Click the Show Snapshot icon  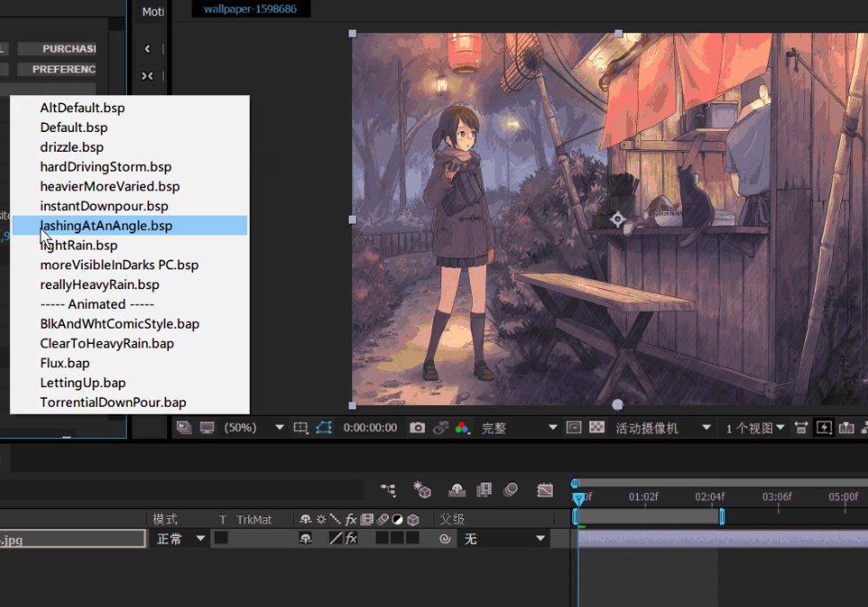(440, 427)
